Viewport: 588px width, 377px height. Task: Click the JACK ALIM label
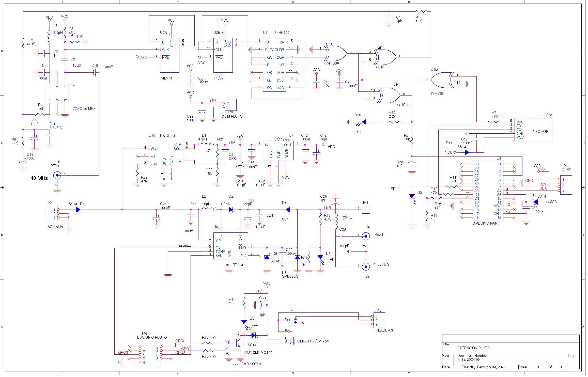55,227
